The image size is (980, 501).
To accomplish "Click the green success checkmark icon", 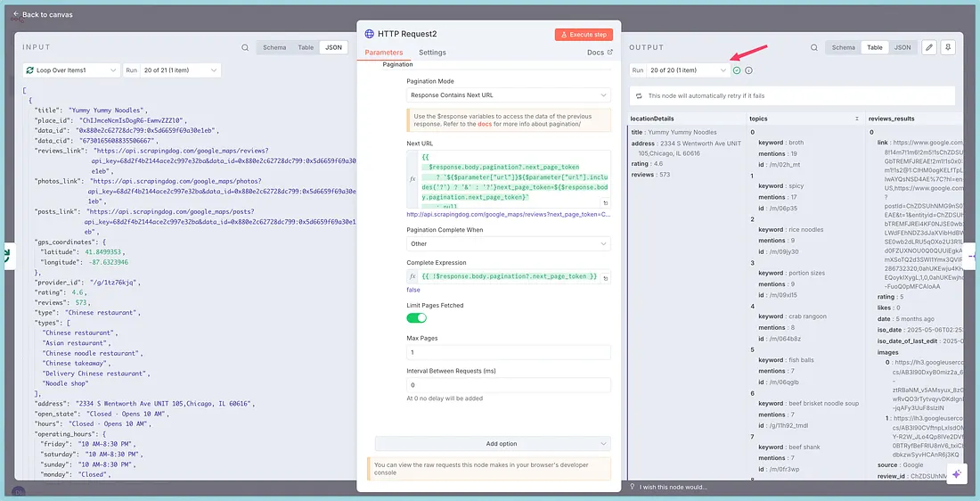I will click(x=737, y=70).
